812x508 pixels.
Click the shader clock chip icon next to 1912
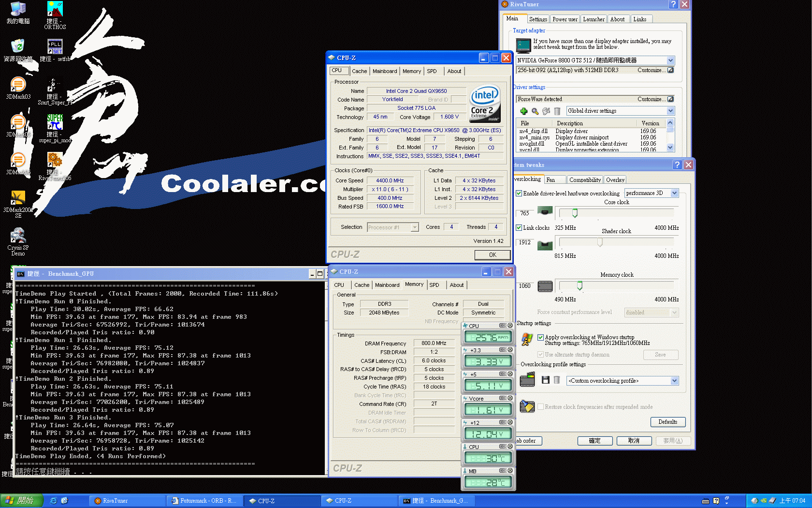[545, 245]
